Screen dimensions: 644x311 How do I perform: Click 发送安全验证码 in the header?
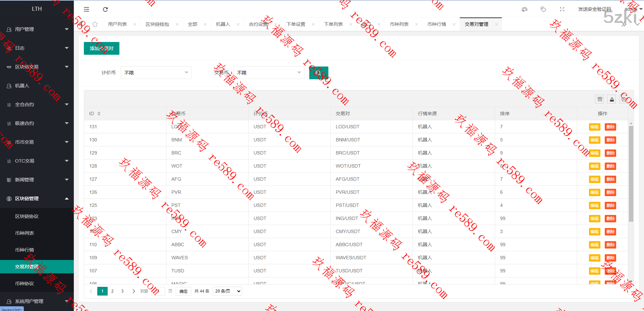click(x=594, y=9)
